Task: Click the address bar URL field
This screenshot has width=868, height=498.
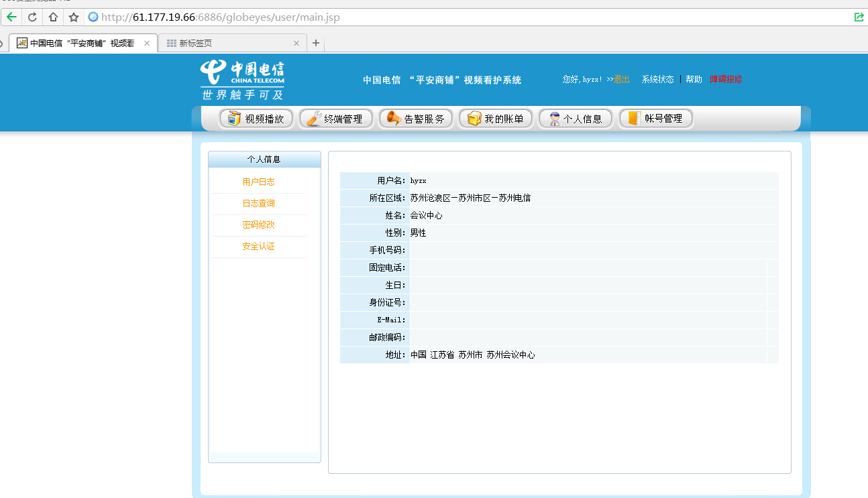Action: pyautogui.click(x=470, y=17)
